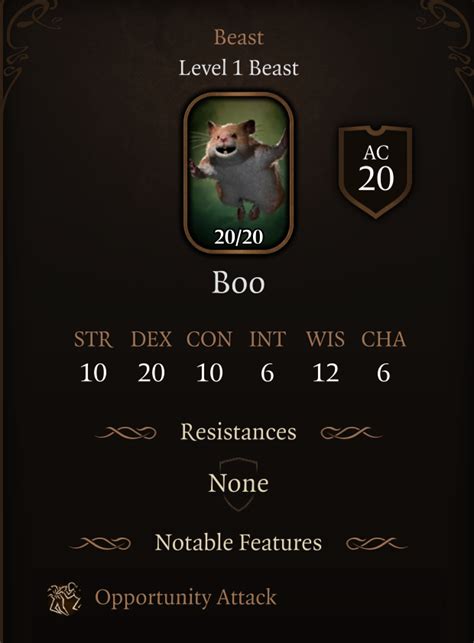Click the CON ability score label
474x643 pixels.
pos(209,340)
